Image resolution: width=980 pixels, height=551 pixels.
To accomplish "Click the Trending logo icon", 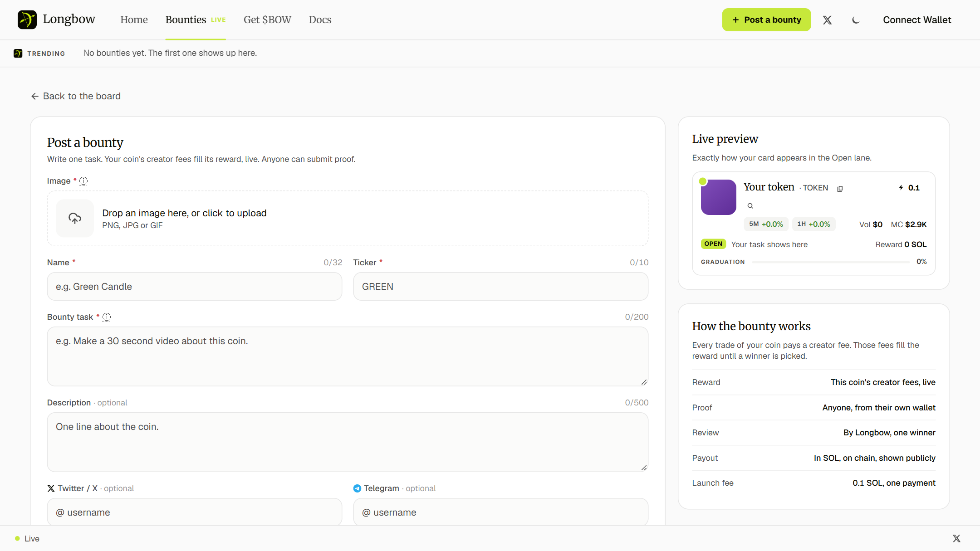I will tap(18, 53).
